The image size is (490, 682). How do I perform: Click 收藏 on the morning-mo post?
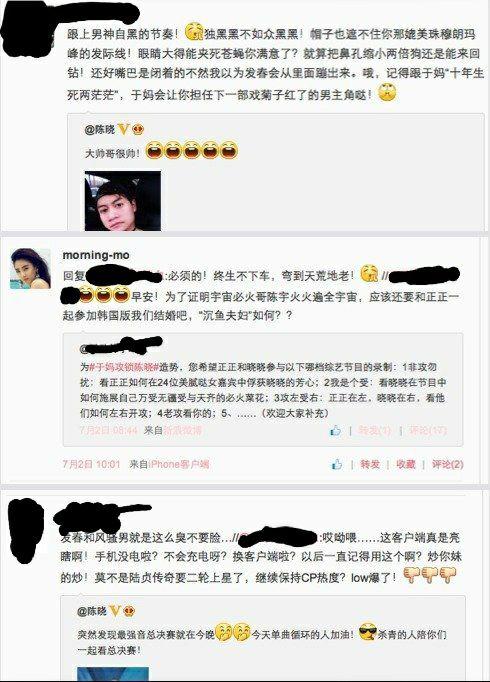406,464
